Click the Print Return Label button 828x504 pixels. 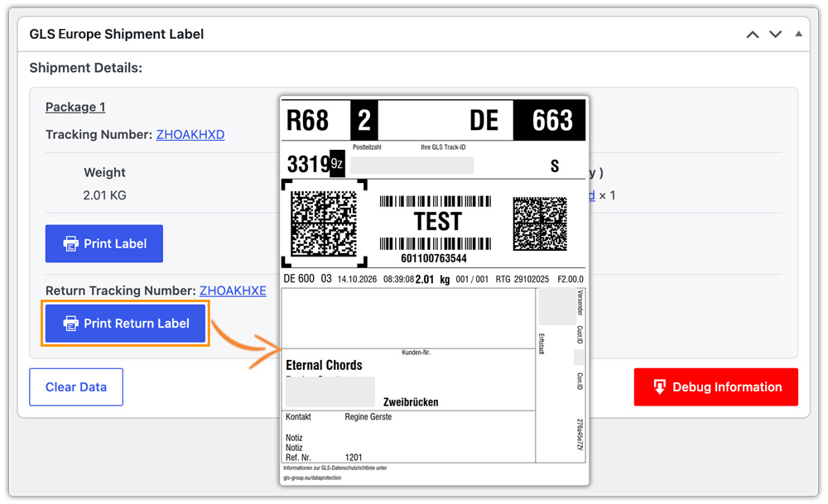coord(125,324)
